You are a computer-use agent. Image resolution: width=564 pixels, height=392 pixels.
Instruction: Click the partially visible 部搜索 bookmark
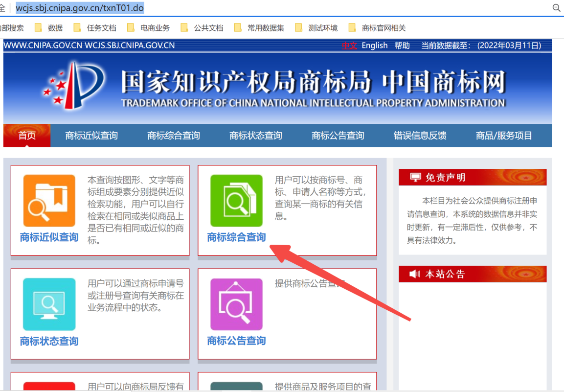click(x=12, y=28)
